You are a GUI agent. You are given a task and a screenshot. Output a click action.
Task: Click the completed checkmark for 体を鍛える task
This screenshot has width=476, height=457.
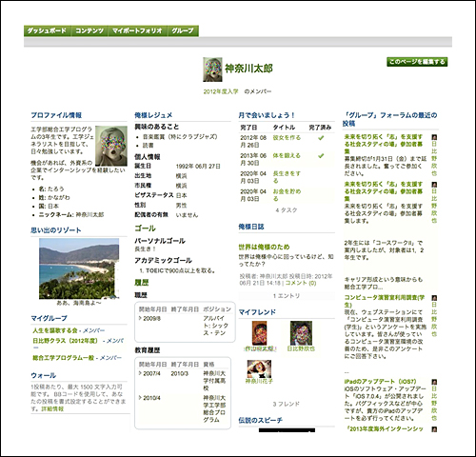(321, 156)
